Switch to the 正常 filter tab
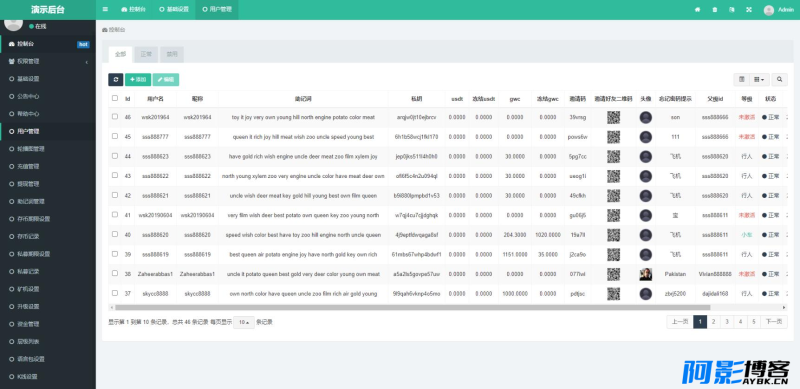 [x=146, y=54]
